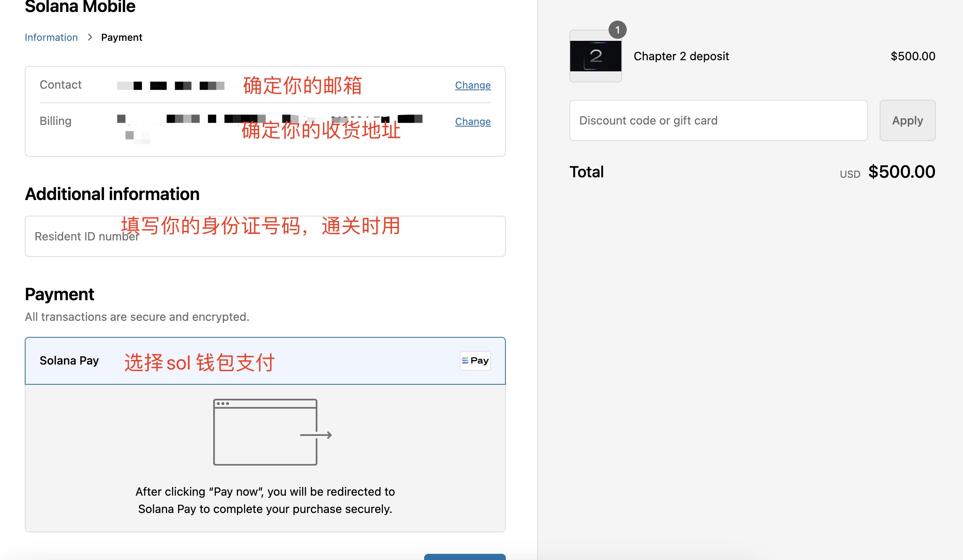Go back to Information breadcrumb step
The width and height of the screenshot is (963, 560).
coord(51,38)
